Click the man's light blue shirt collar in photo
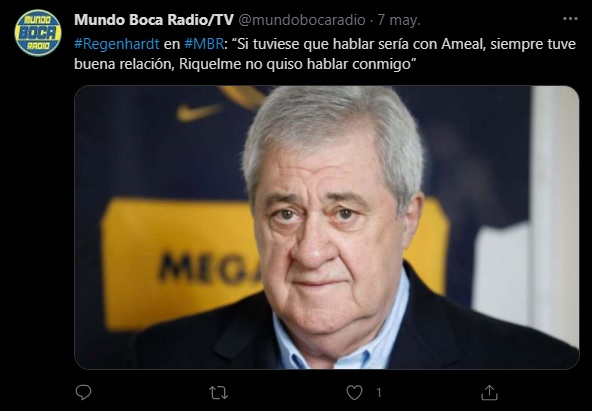Viewport: 592px width, 411px height. pyautogui.click(x=342, y=332)
